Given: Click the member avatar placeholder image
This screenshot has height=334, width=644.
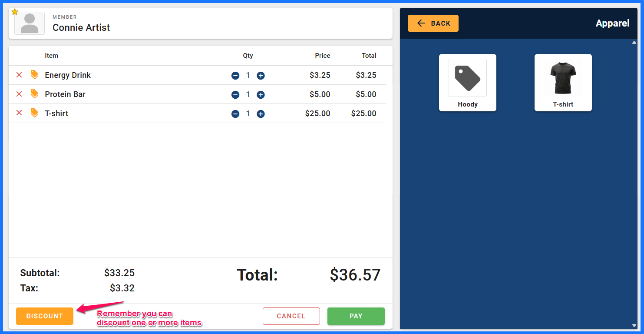Looking at the screenshot, I should coord(30,23).
